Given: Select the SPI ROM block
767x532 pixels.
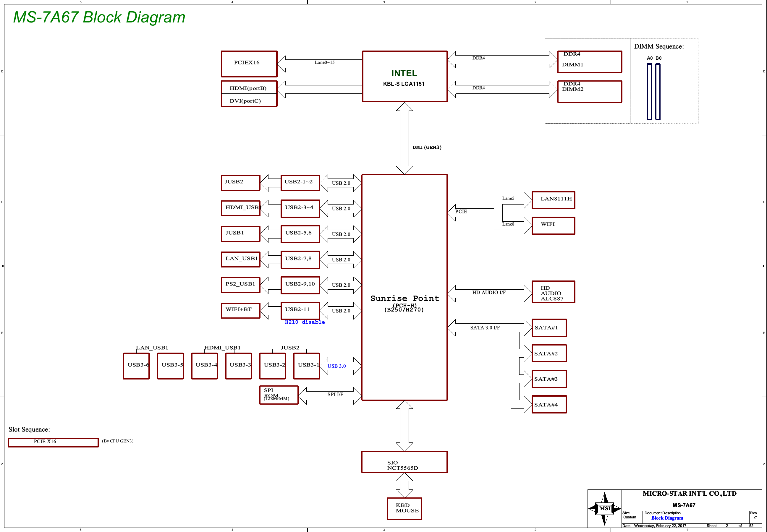Looking at the screenshot, I should point(279,395).
